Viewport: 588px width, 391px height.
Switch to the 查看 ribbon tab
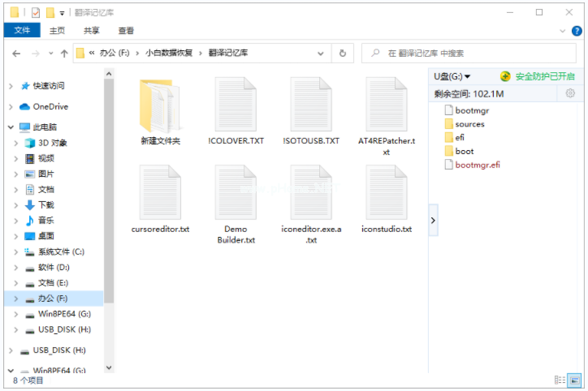(x=126, y=31)
